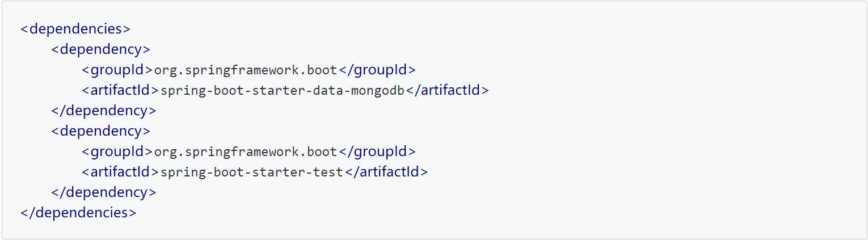Click the first opening artifactId tag

pyautogui.click(x=121, y=90)
